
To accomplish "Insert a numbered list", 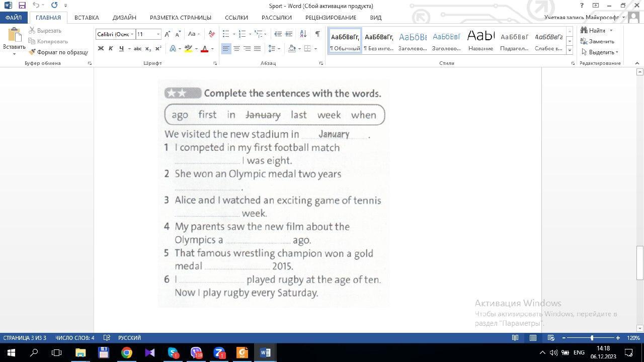I will (x=242, y=34).
